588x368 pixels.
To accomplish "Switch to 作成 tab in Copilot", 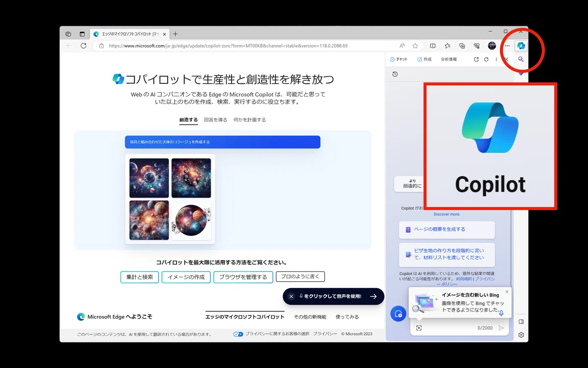I will (424, 59).
